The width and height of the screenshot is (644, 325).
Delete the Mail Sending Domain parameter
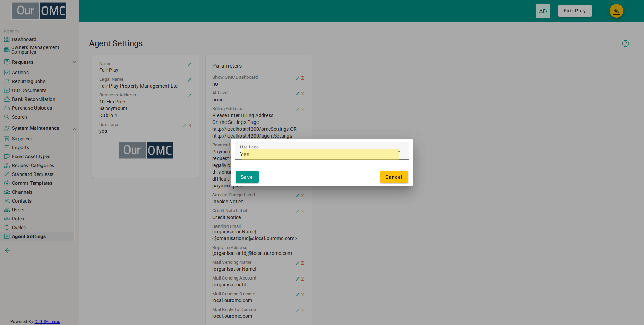tap(302, 295)
